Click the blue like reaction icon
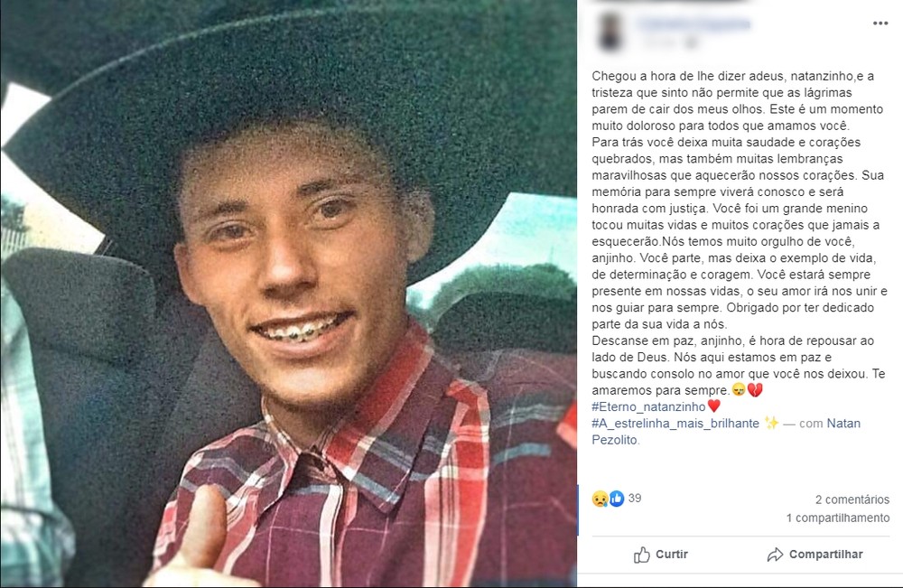The height and width of the screenshot is (588, 903). [x=617, y=499]
